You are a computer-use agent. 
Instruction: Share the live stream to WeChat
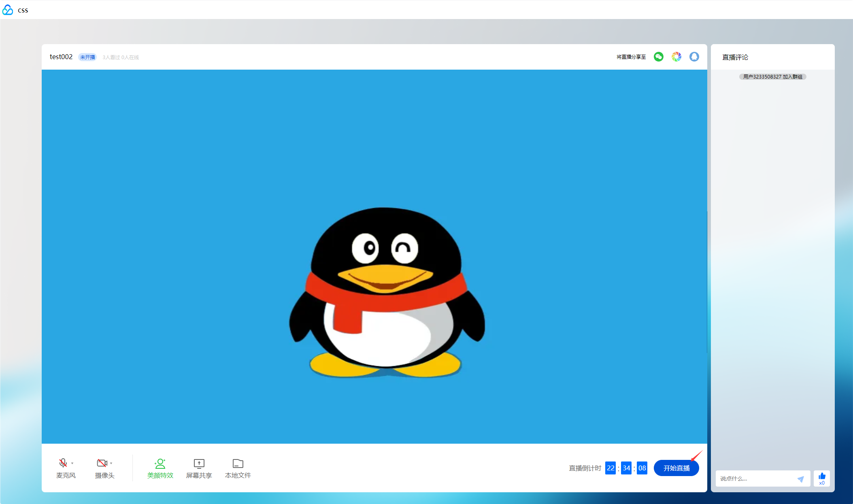tap(659, 57)
